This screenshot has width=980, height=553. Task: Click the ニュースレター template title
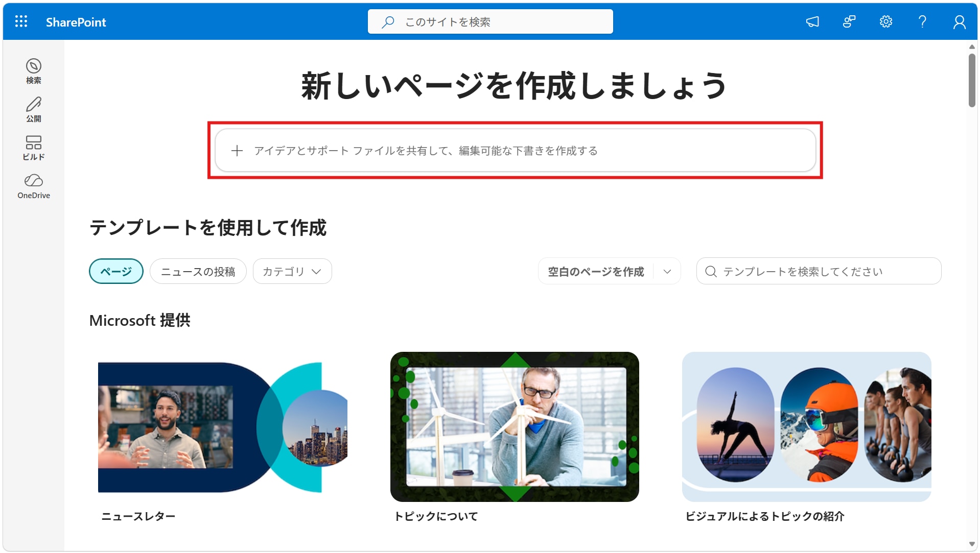pos(138,516)
